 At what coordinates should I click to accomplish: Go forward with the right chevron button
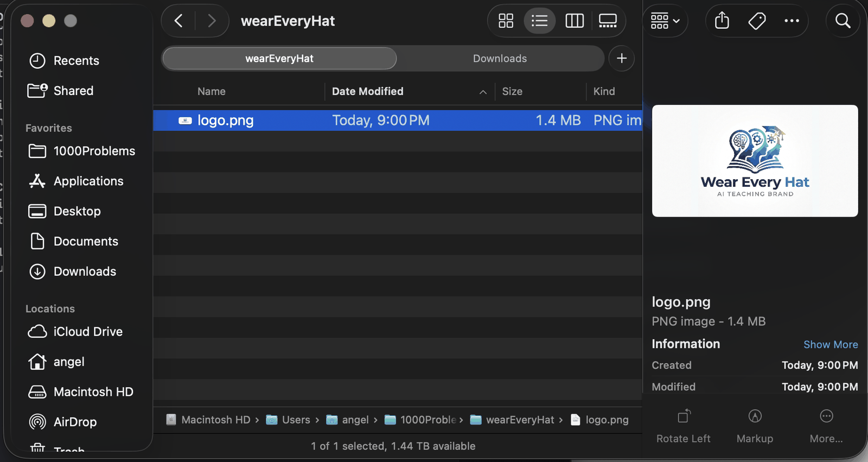pos(212,21)
